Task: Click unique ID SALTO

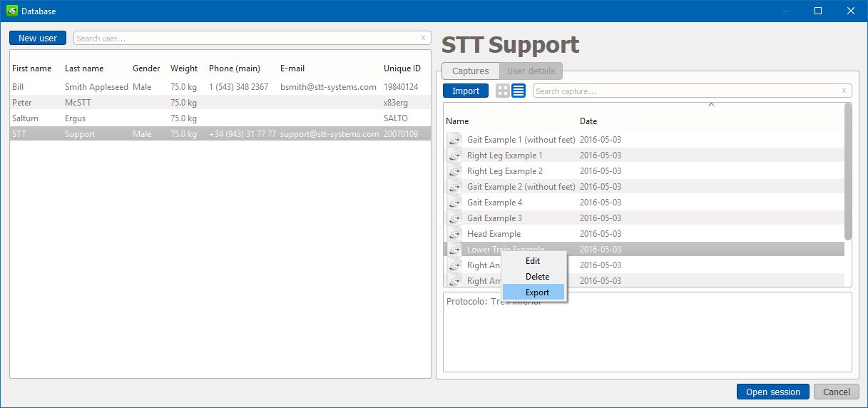Action: 395,118
